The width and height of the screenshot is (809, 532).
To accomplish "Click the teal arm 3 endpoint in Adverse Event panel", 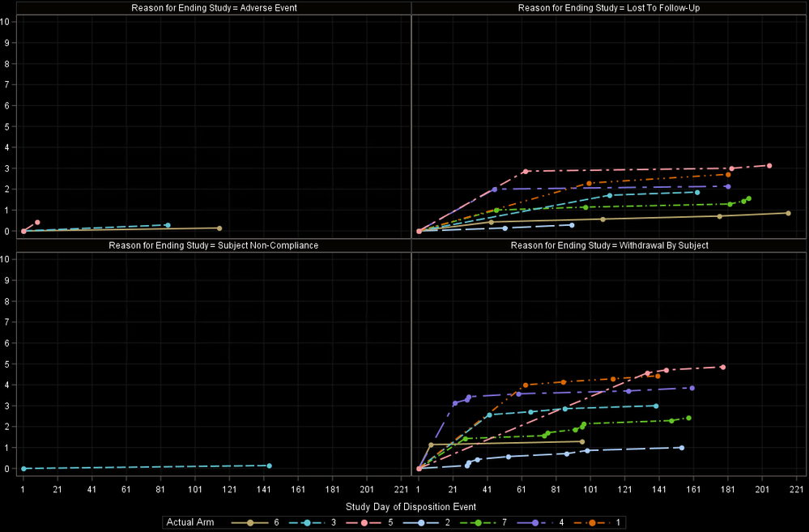I will pos(168,225).
